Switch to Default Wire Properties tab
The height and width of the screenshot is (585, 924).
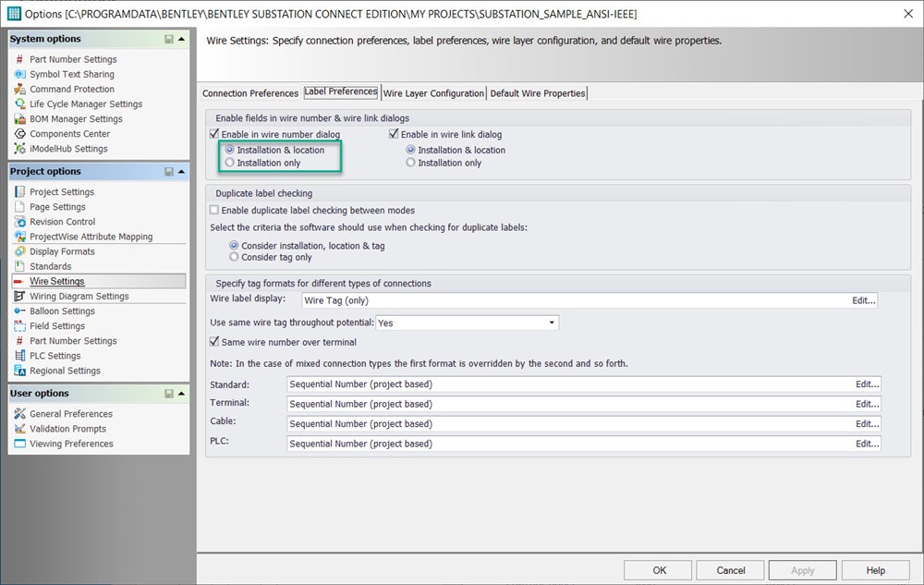pyautogui.click(x=538, y=93)
